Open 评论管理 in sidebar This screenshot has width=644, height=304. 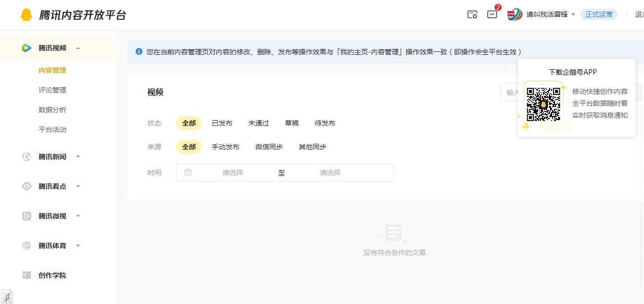click(52, 90)
